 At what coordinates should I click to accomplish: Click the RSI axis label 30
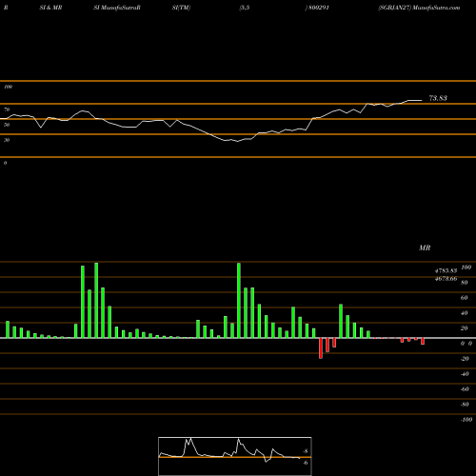[x=7, y=140]
